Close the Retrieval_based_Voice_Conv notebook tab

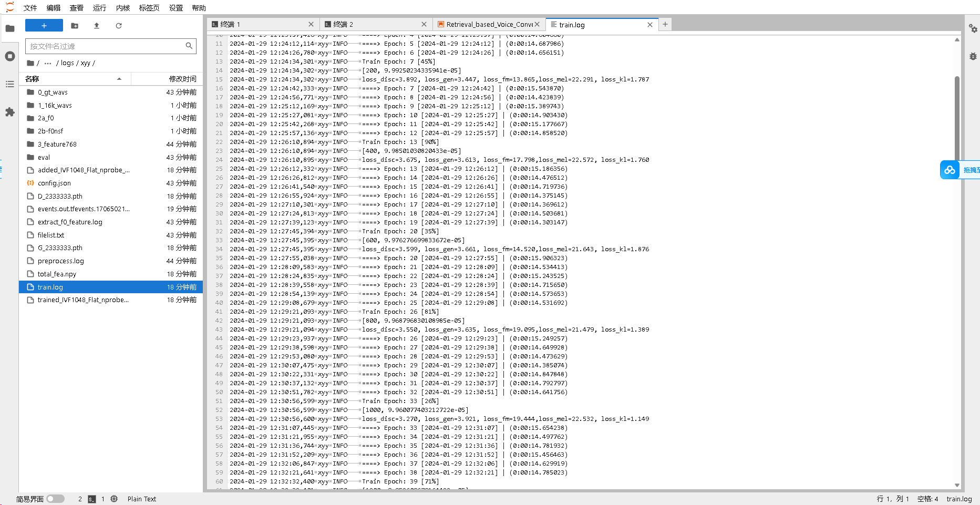click(537, 24)
